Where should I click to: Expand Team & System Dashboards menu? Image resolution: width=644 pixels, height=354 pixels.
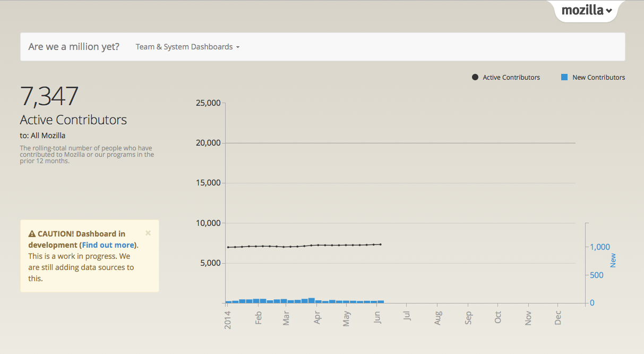click(188, 47)
